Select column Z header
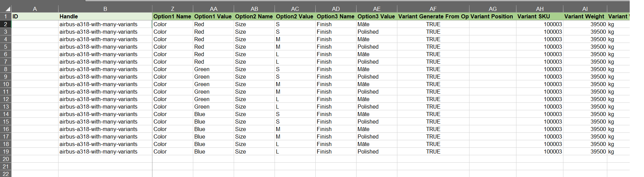Image resolution: width=644 pixels, height=177 pixels. tap(172, 9)
